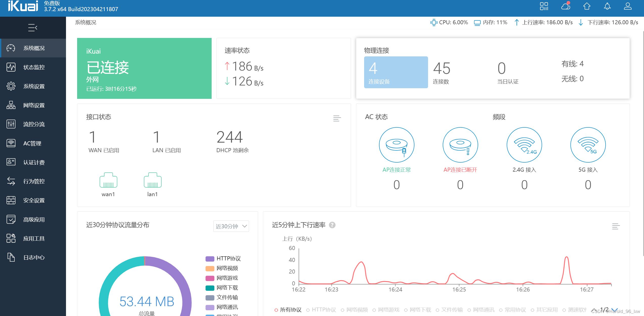Click the LAN 已启用 count
This screenshot has width=644, height=316.
pos(157,137)
